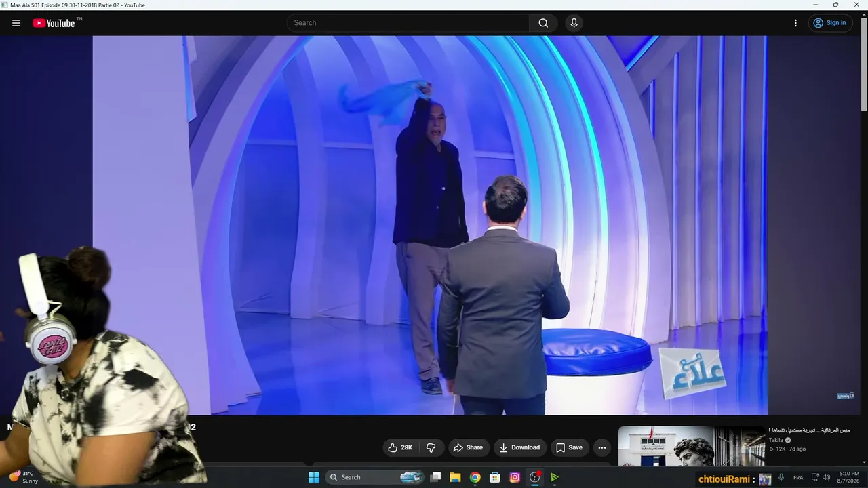The height and width of the screenshot is (488, 868).
Task: Download the video
Action: click(x=520, y=447)
